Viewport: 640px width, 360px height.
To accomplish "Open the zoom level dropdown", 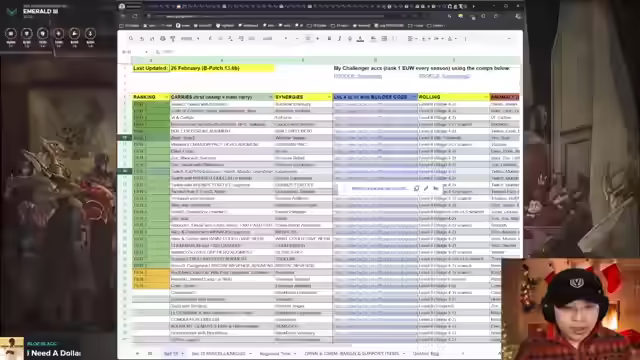I will [190, 39].
